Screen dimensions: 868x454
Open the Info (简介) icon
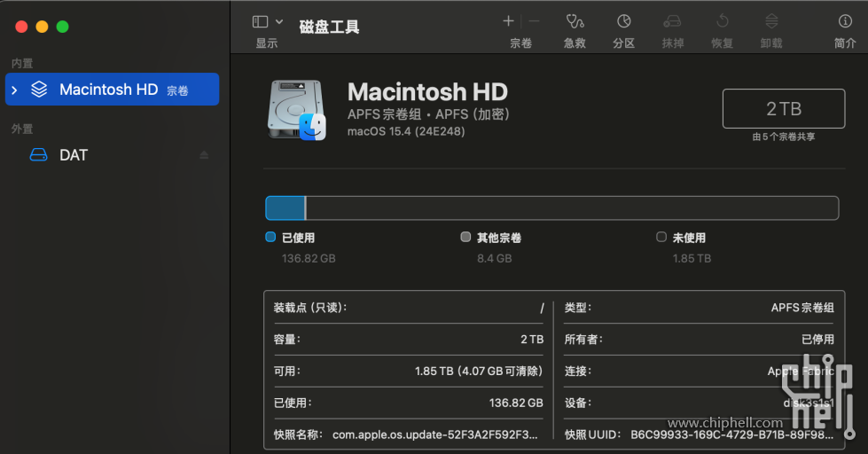845,21
